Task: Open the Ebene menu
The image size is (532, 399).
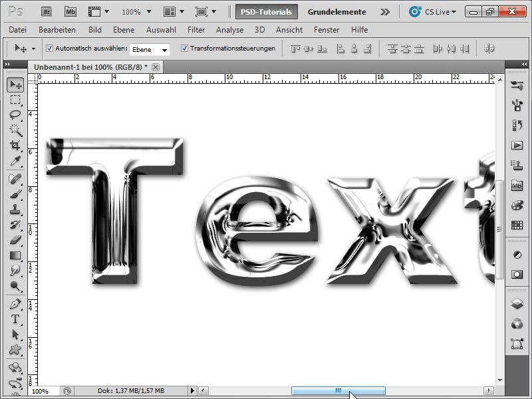Action: pos(124,30)
